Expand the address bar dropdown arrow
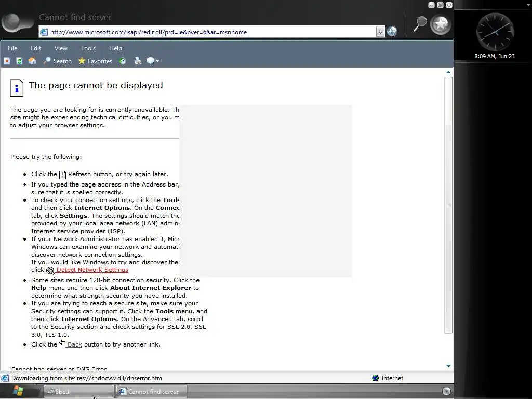 [x=380, y=32]
